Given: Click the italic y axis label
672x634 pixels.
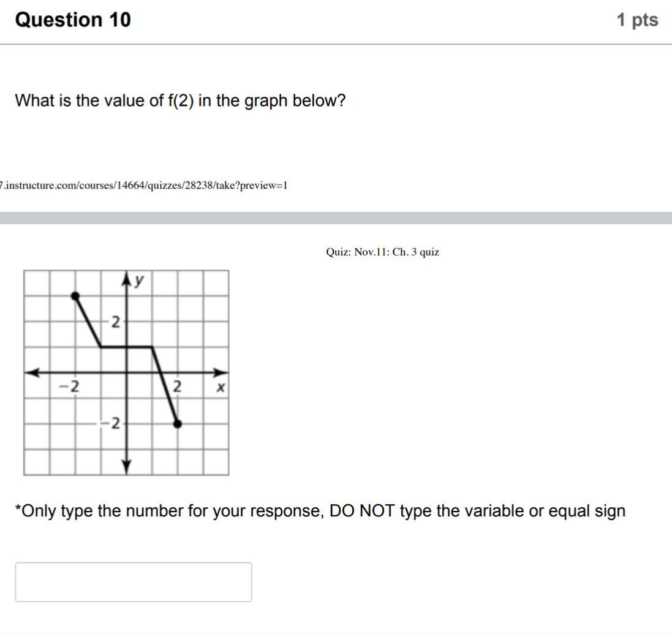Looking at the screenshot, I should point(140,280).
